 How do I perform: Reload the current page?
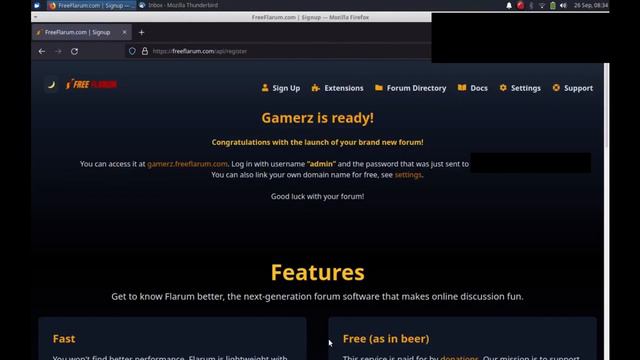tap(74, 51)
